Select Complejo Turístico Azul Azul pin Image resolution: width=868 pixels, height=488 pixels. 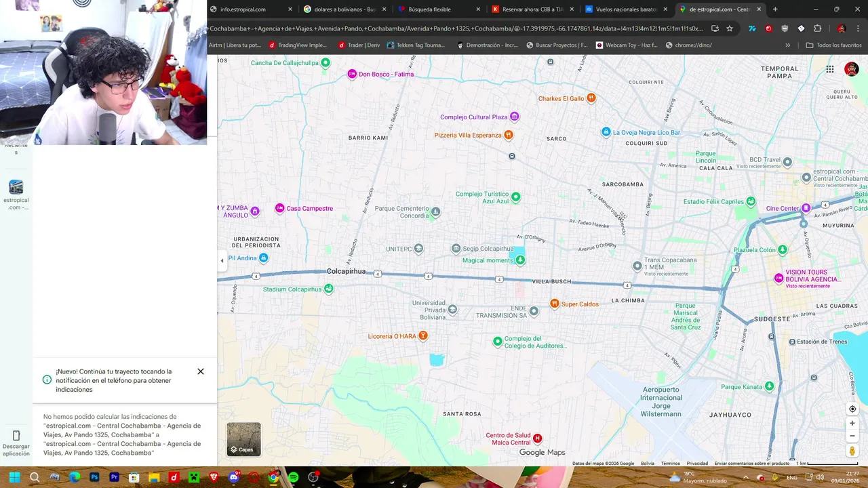[x=515, y=197]
